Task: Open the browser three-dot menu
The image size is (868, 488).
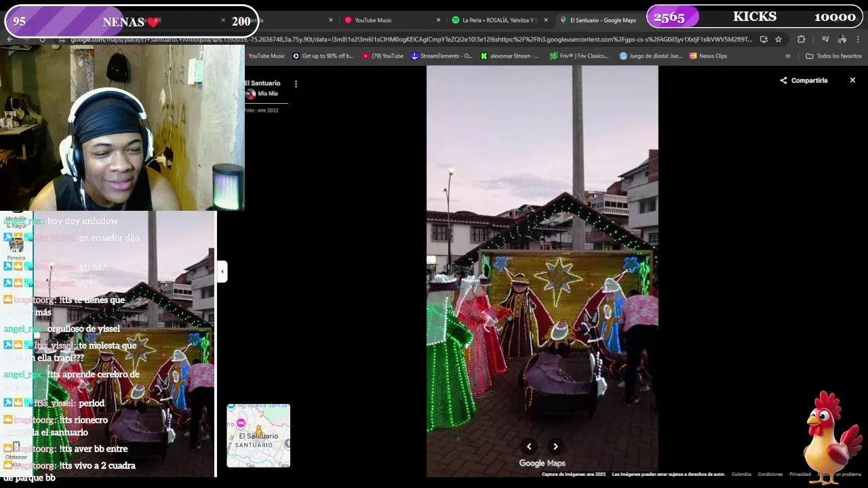Action: [859, 39]
